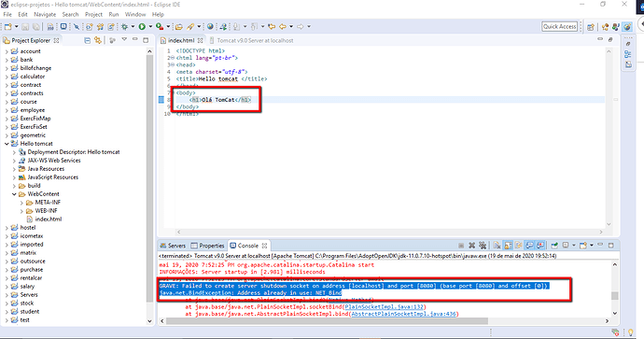This screenshot has width=644, height=339.
Task: Click the Link with Editor icon
Action: (98, 40)
